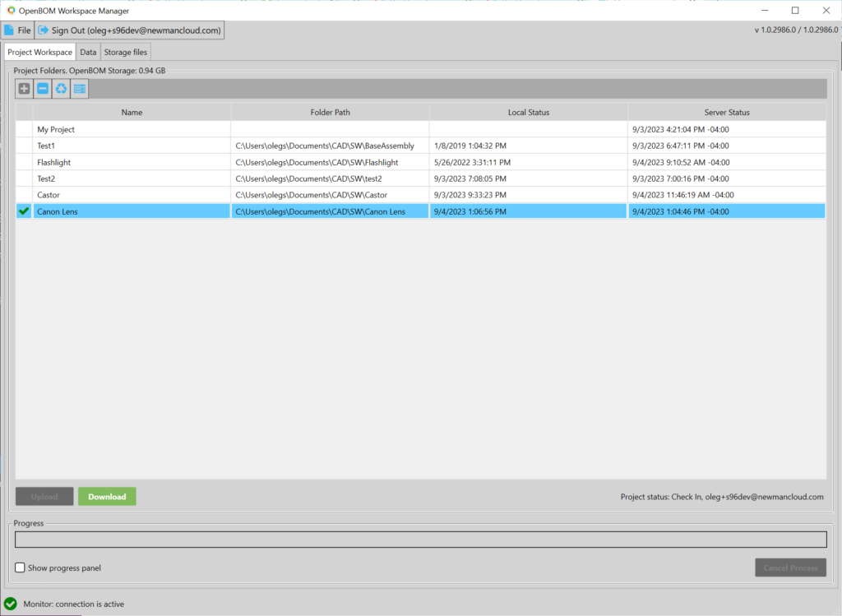Click server status 9/4/2023 9:10:52 AM

681,162
